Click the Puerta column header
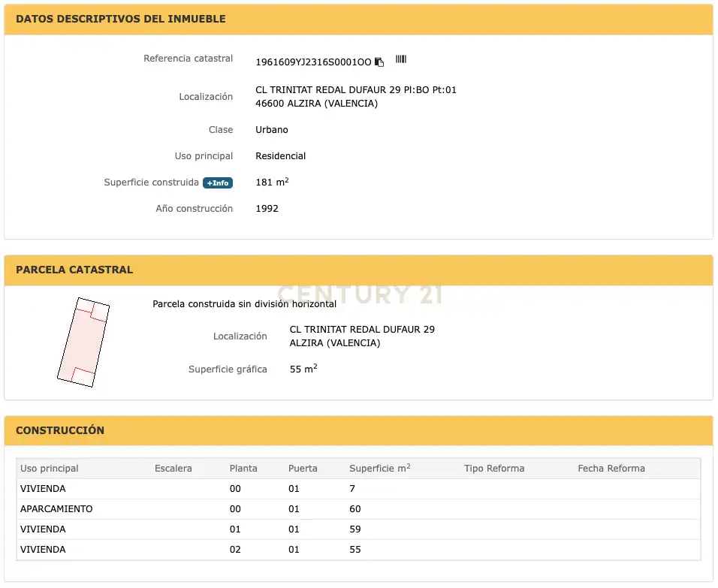The image size is (718, 588). 303,469
